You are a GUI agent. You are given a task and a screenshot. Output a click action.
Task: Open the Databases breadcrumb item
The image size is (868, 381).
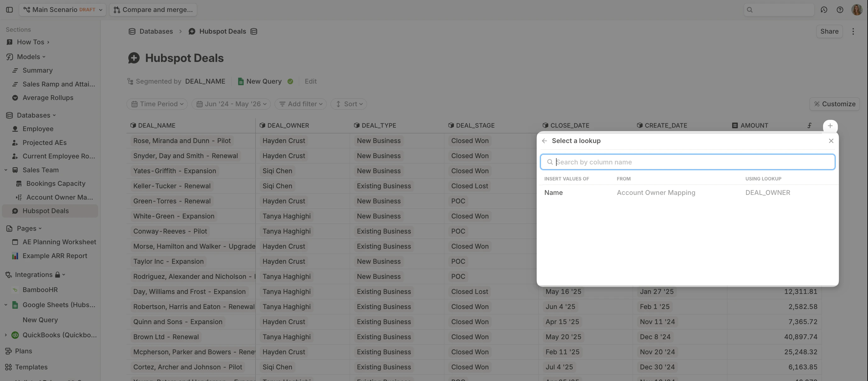pos(156,31)
